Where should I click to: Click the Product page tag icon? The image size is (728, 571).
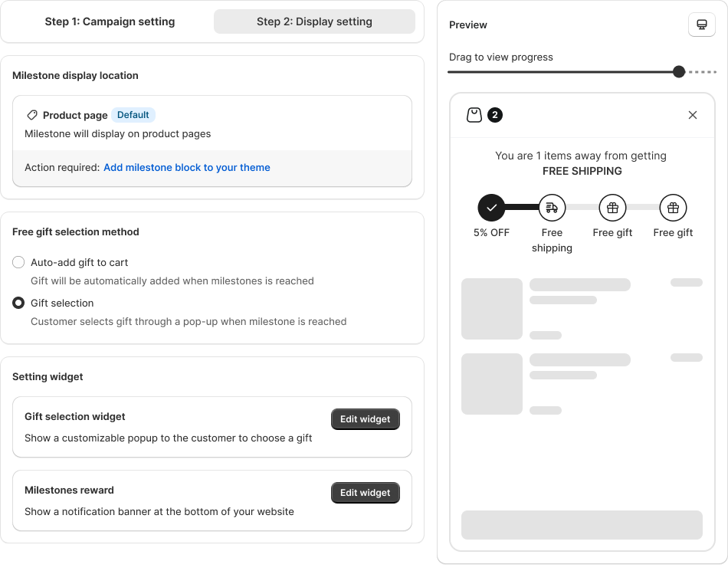pyautogui.click(x=32, y=115)
